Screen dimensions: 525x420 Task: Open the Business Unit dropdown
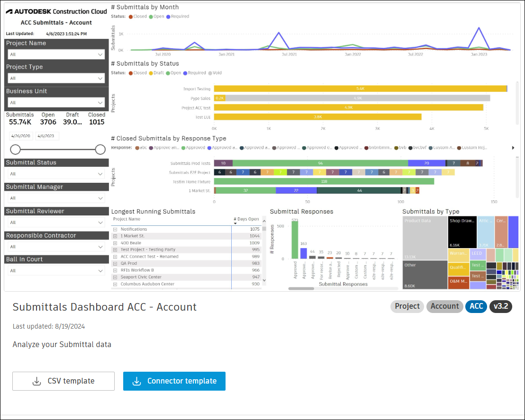56,102
